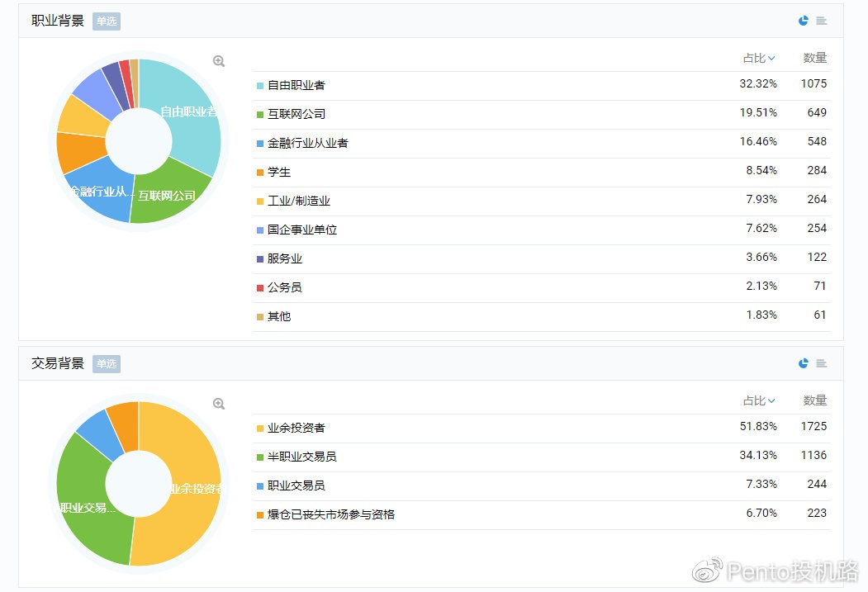Screen dimensions: 868x592
Task: Switch 交易背景 panel to pie chart view
Action: pos(803,363)
